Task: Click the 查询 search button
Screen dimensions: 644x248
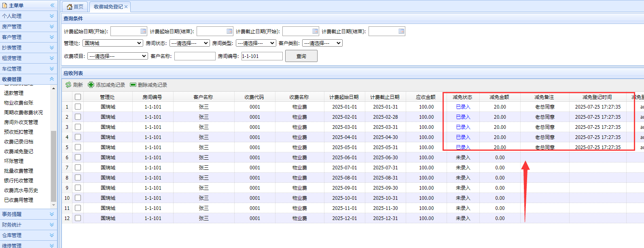Action: coord(301,56)
